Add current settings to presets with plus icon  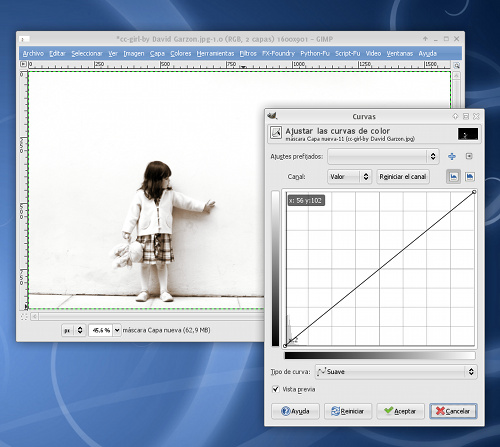pos(452,156)
